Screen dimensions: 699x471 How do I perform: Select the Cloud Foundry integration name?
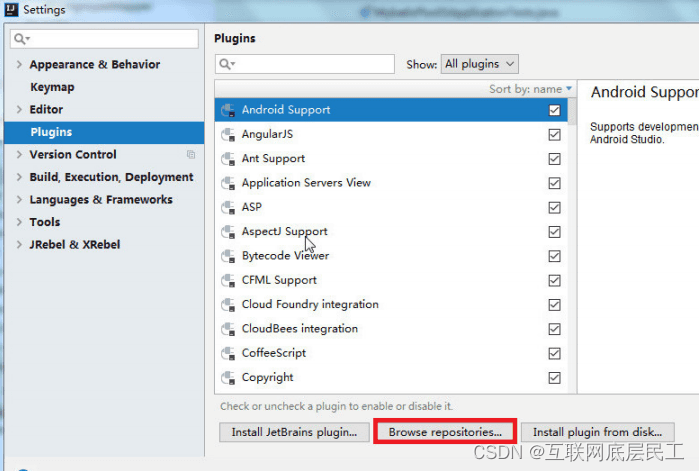pyautogui.click(x=310, y=305)
